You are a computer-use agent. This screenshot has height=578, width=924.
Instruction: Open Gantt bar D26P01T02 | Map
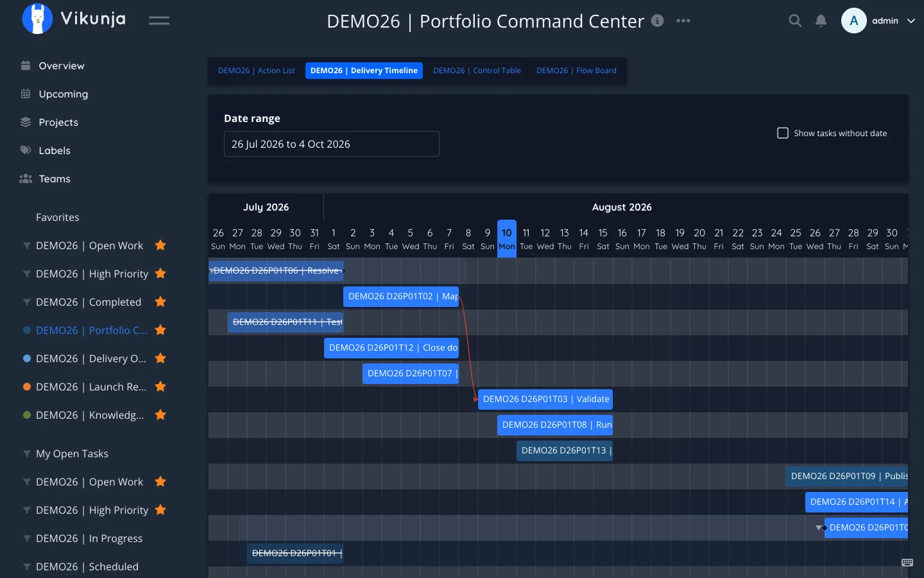401,297
